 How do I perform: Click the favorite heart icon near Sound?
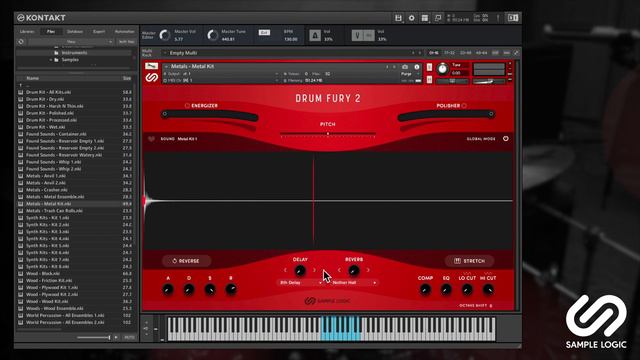coord(151,139)
